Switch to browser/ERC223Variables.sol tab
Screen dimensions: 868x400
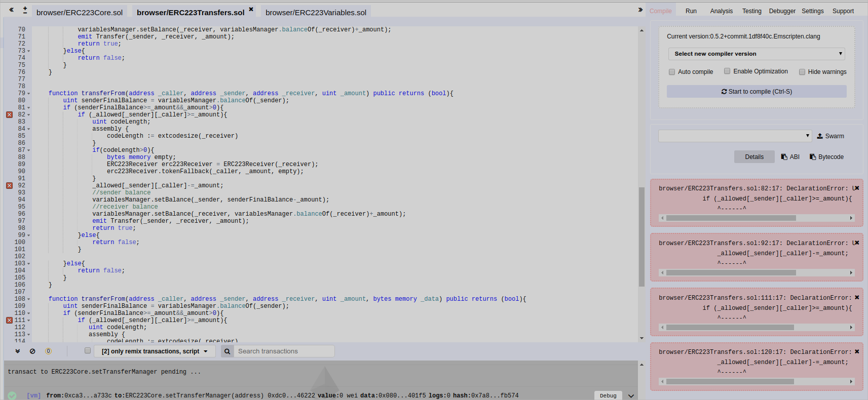[316, 12]
